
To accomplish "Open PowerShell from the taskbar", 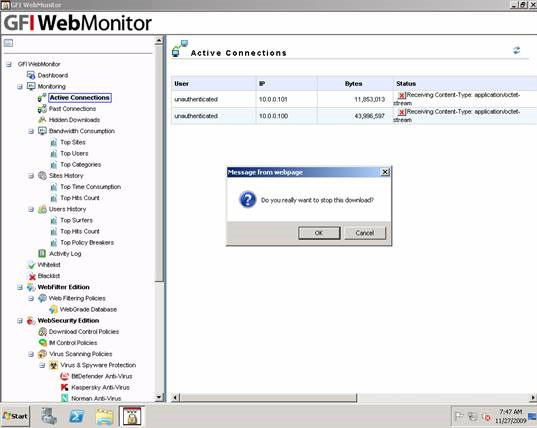I will point(76,416).
